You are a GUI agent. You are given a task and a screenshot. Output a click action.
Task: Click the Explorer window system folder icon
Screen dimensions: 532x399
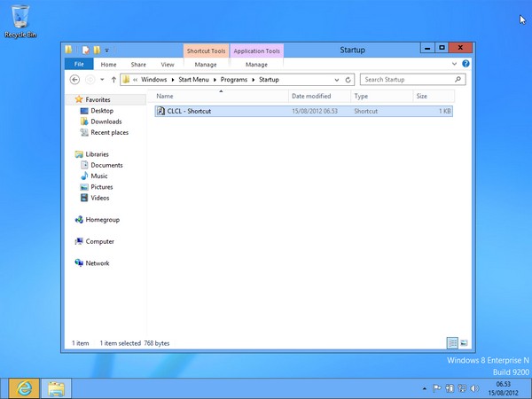[68, 50]
